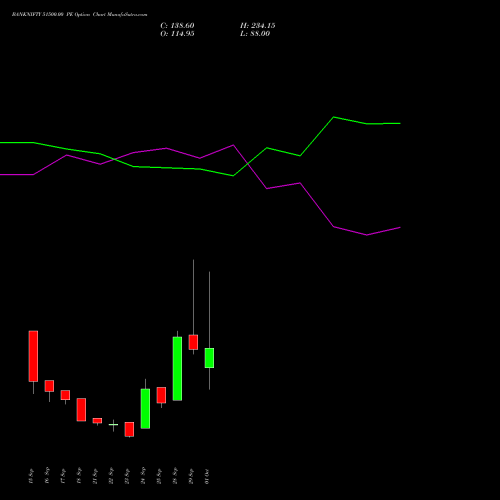Select the doji cross candle on 22 Sep
Viewport: 500px width, 500px height.
click(113, 425)
